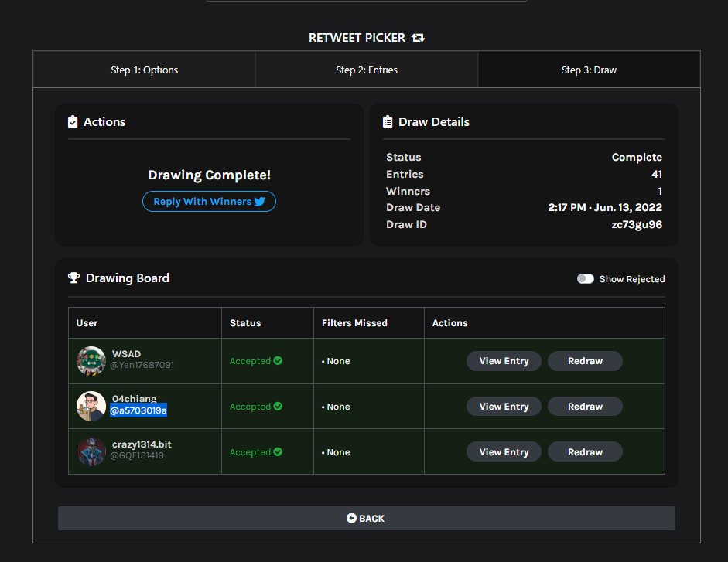Click the @GQF131419 handle
This screenshot has width=728, height=562.
(137, 455)
